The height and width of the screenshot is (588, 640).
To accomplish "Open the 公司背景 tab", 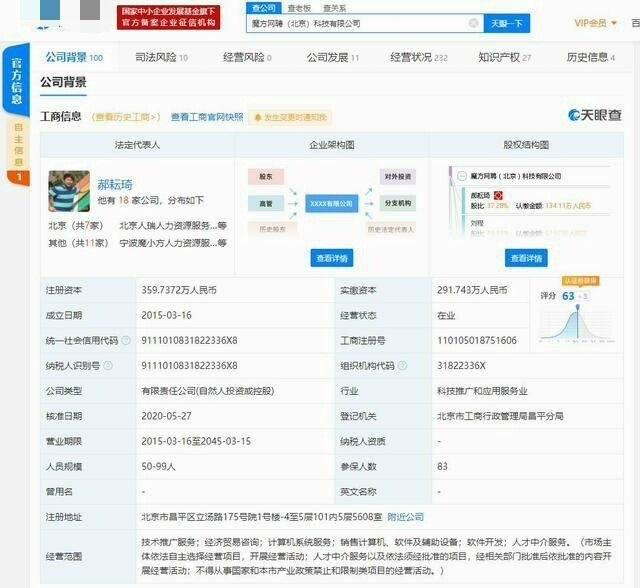I will point(74,57).
